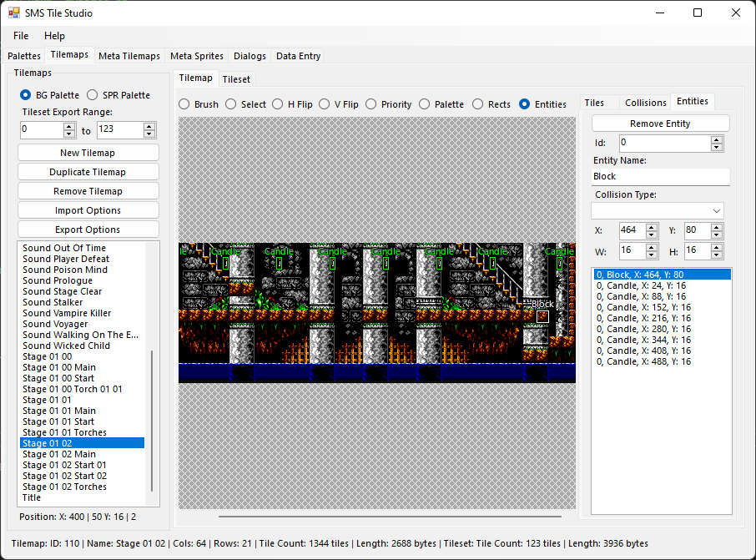Open the Meta Sprites tab
The width and height of the screenshot is (756, 560).
(x=197, y=56)
